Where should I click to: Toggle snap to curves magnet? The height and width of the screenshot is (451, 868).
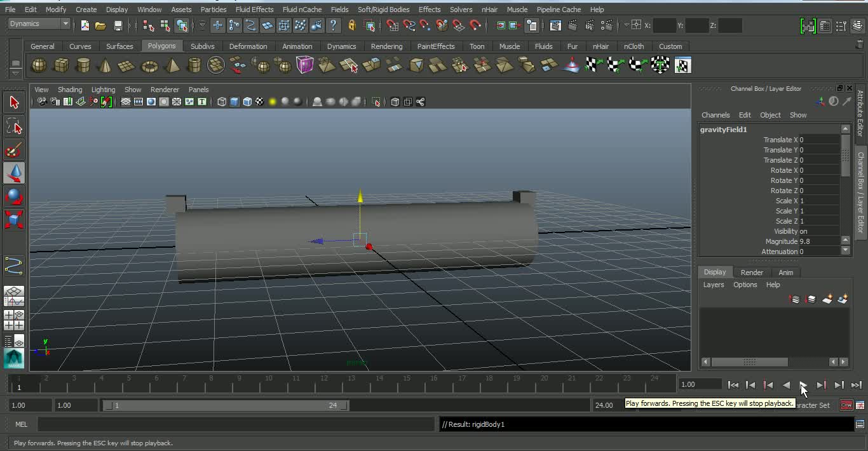coord(409,25)
